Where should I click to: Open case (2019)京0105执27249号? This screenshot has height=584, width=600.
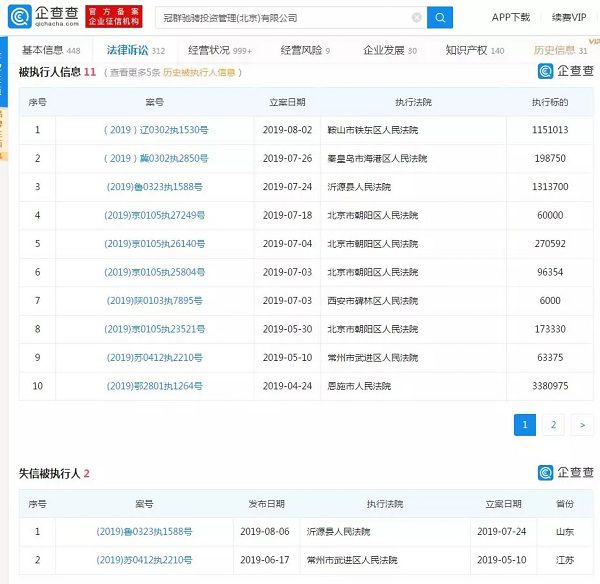[154, 215]
